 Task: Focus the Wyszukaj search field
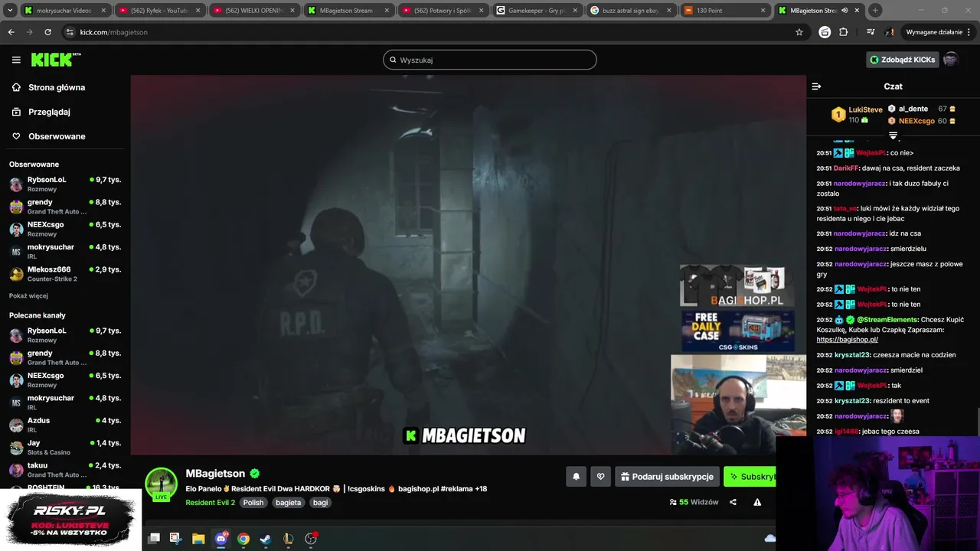pos(490,60)
